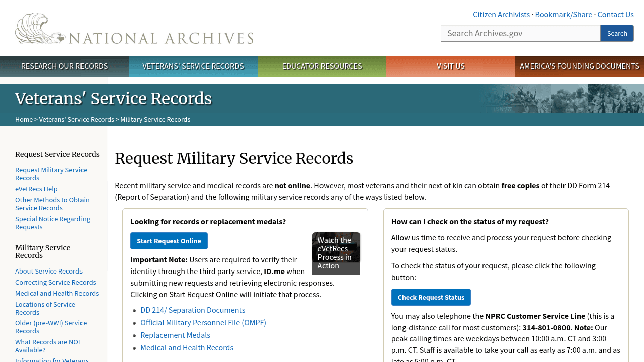Open the Research Our Records section

(64, 66)
